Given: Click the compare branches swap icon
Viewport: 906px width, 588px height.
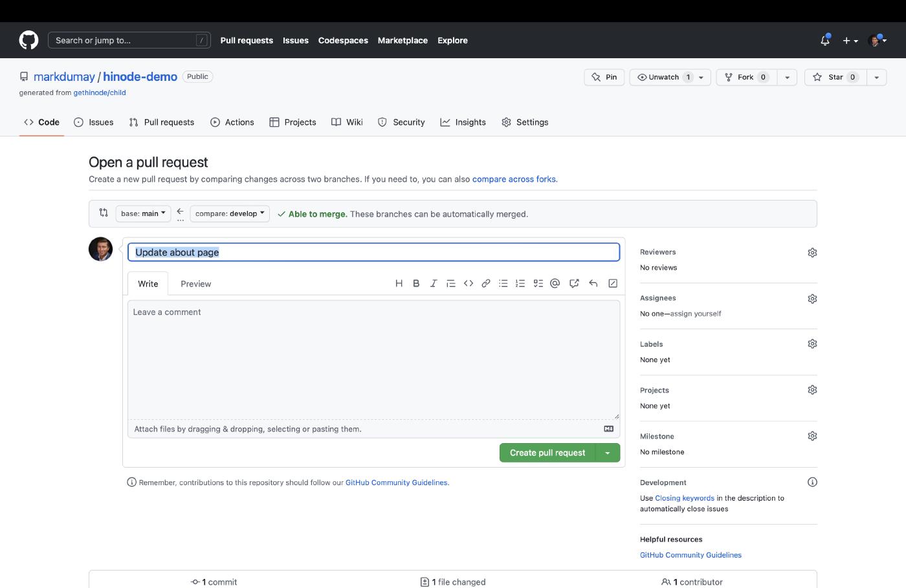Looking at the screenshot, I should [x=104, y=213].
